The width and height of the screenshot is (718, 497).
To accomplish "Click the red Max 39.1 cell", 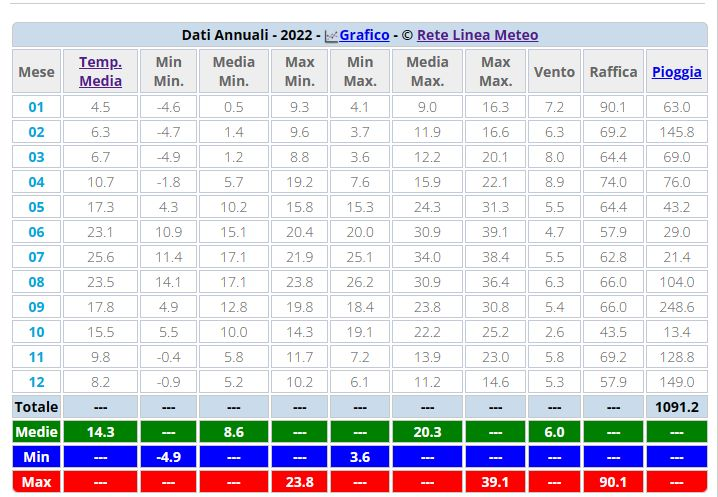I will click(x=495, y=482).
